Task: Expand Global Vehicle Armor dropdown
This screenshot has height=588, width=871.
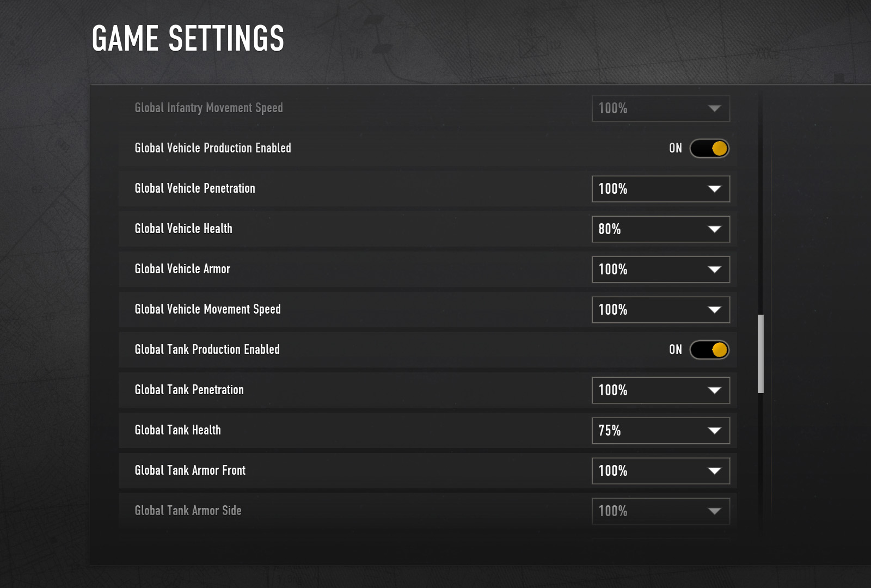Action: [660, 269]
